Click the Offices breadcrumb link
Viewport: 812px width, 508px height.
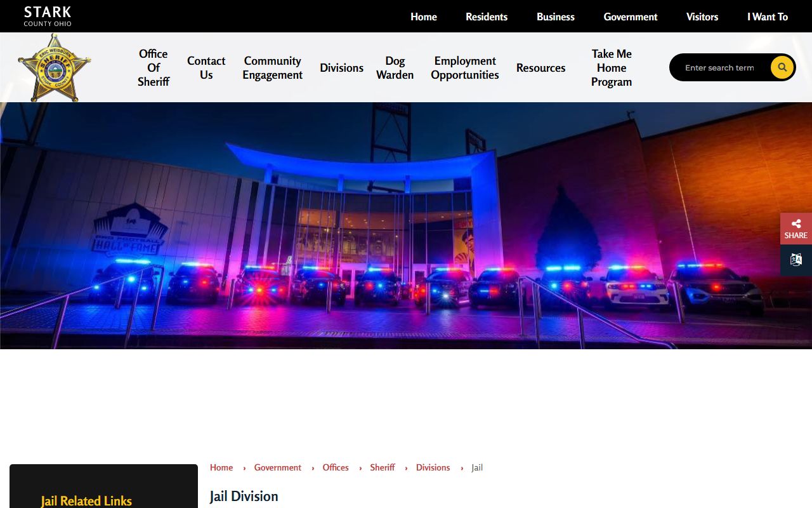point(336,467)
